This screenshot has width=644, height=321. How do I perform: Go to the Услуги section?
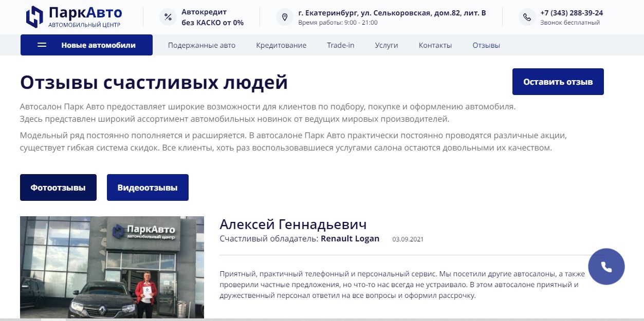[387, 45]
